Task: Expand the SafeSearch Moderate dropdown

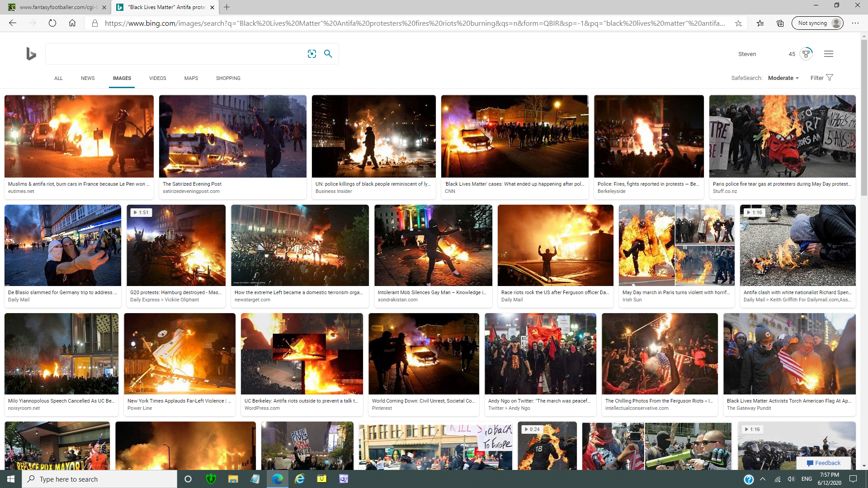Action: (783, 78)
